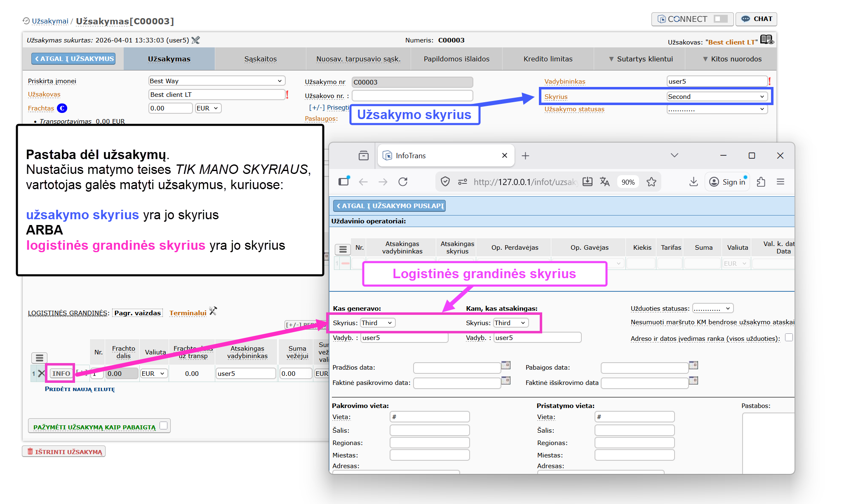Click the Pakrovimo vieta Vieta field
Screen dimensions: 844x504
430,417
